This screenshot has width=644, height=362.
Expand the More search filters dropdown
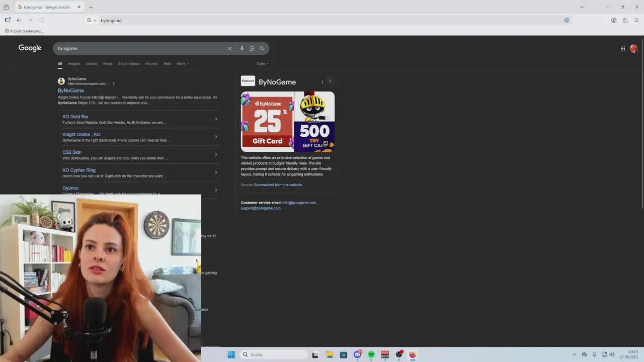183,64
